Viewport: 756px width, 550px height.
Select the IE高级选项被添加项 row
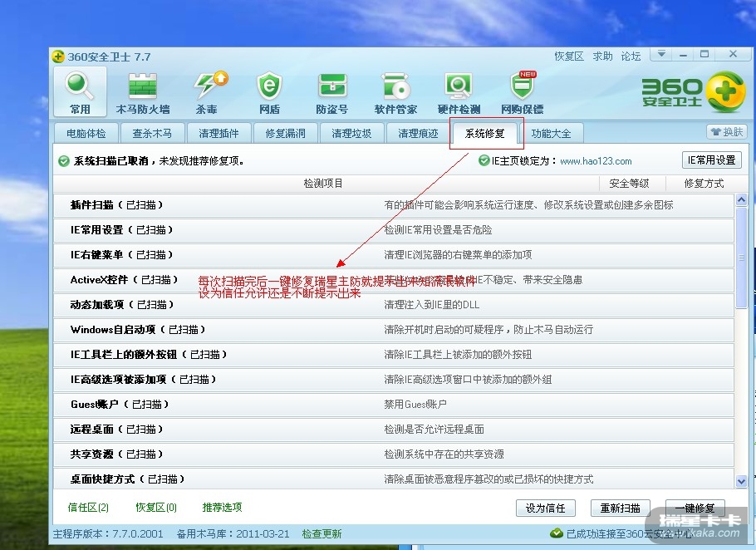point(394,380)
